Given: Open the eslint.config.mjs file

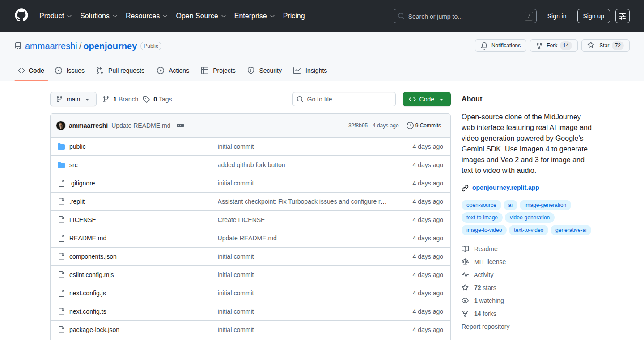Looking at the screenshot, I should click(x=92, y=275).
